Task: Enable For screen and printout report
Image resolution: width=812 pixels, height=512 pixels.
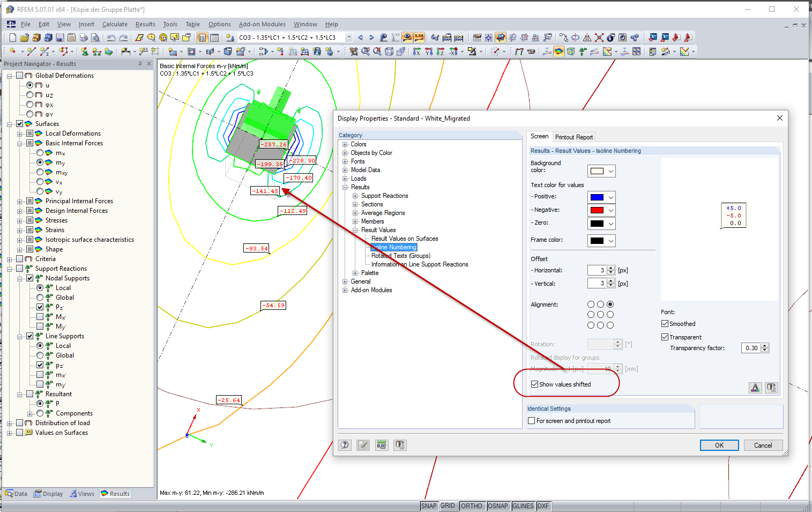Action: coord(532,421)
